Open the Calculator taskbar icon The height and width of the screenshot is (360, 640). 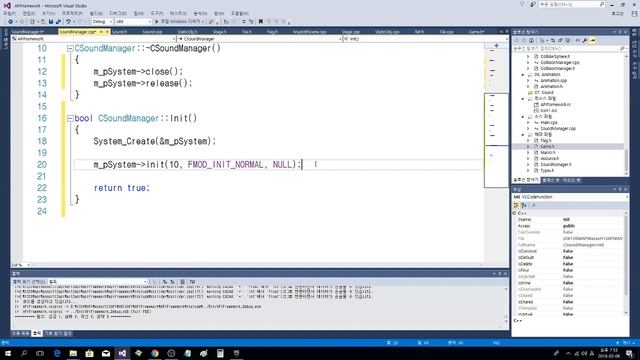(x=220, y=353)
